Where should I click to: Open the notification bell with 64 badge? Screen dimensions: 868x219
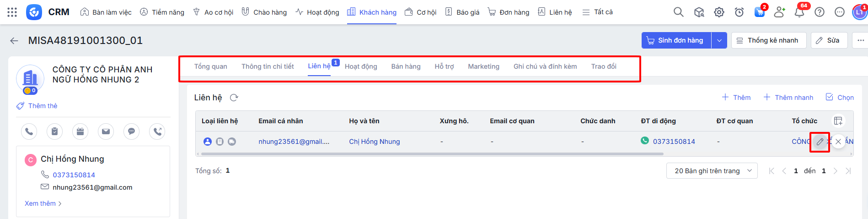pyautogui.click(x=799, y=12)
